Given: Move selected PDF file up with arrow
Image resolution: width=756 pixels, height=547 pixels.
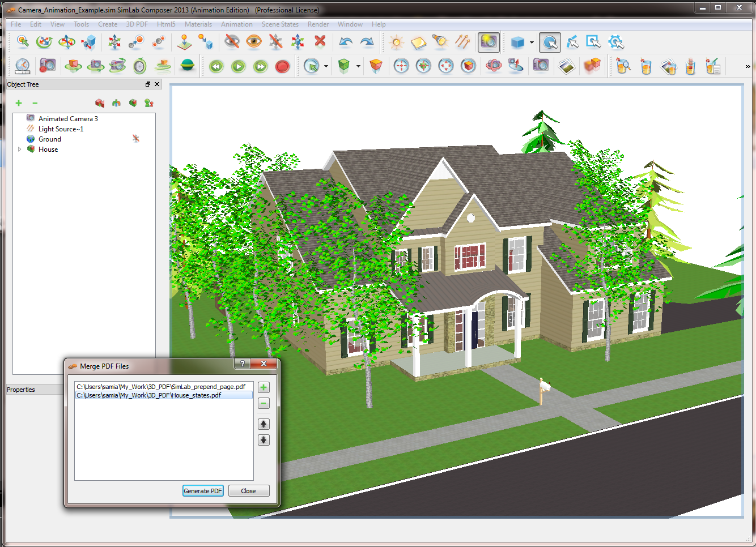Looking at the screenshot, I should pyautogui.click(x=264, y=424).
